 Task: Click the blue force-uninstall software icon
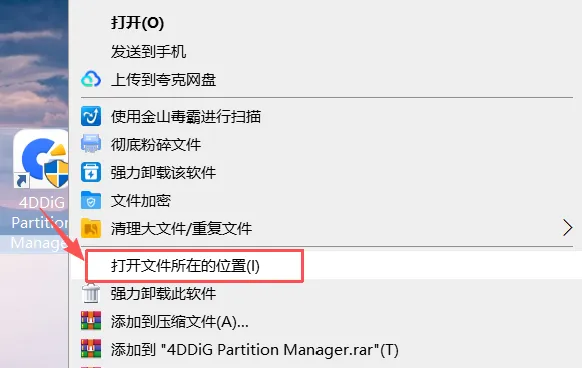pyautogui.click(x=91, y=172)
